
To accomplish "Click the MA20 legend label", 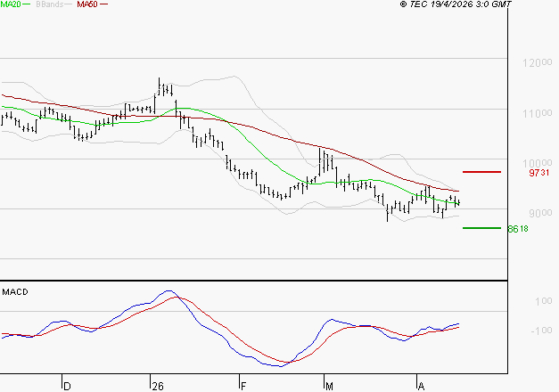I will click(x=11, y=4).
